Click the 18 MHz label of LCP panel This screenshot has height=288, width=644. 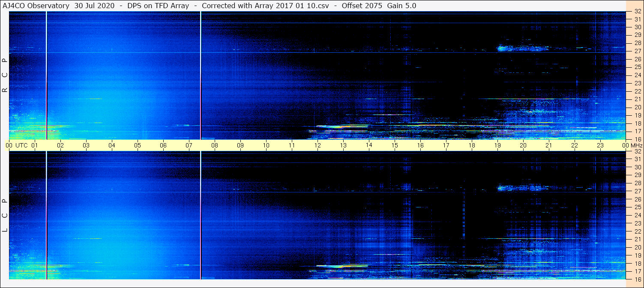638,264
